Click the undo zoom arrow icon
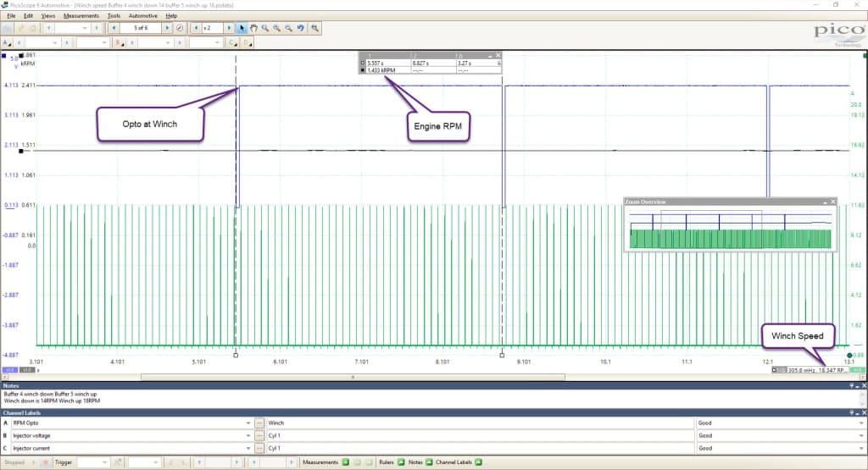The image size is (868, 470). (x=301, y=28)
